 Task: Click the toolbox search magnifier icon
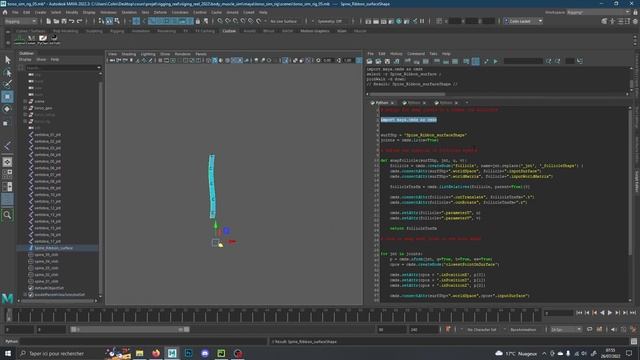[x=7, y=215]
